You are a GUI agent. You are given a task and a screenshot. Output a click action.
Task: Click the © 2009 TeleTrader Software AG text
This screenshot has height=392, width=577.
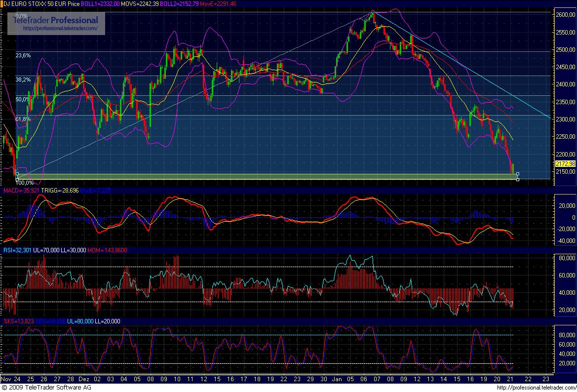coord(47,388)
